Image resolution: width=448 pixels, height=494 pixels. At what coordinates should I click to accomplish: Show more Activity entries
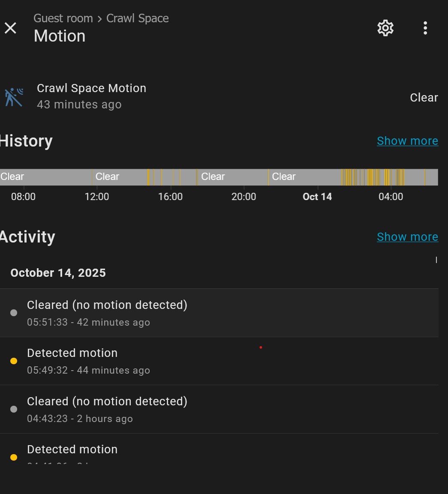coord(407,237)
